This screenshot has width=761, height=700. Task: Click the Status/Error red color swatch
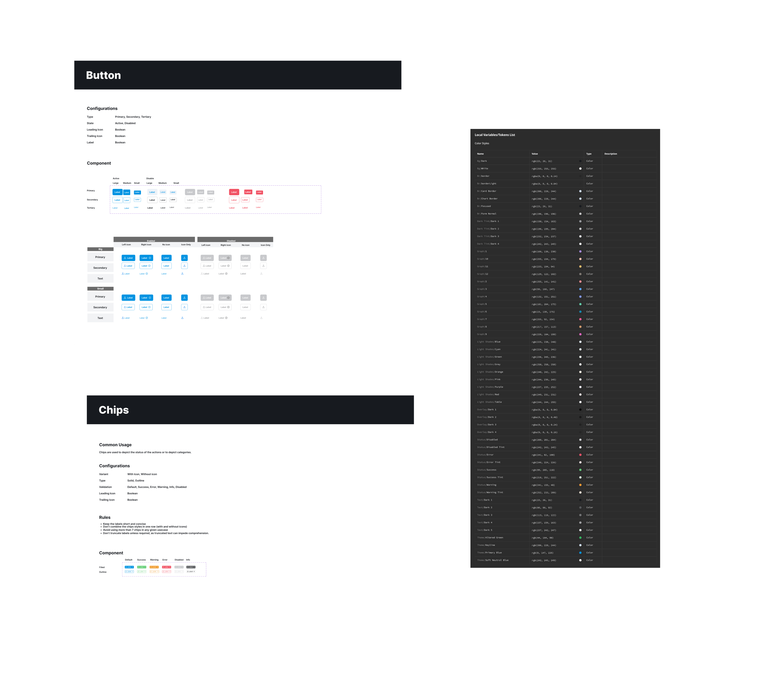(580, 455)
